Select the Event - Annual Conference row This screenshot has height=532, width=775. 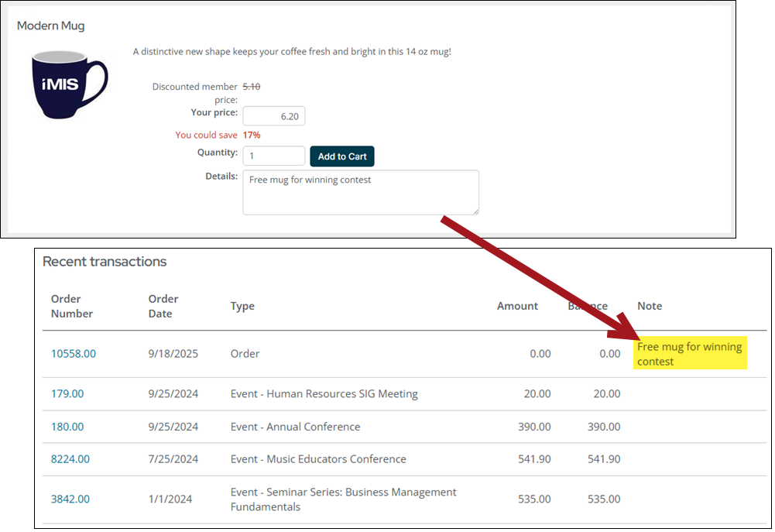pos(295,427)
